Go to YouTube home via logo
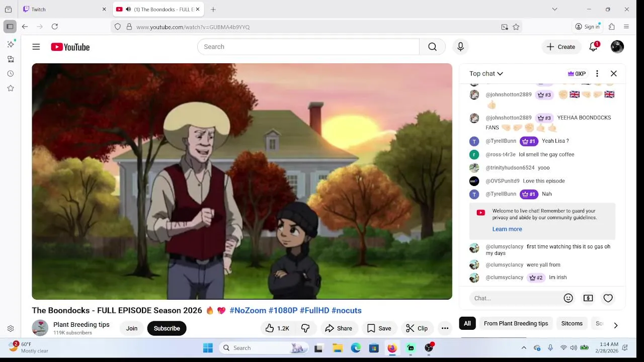The height and width of the screenshot is (362, 644). 70,47
